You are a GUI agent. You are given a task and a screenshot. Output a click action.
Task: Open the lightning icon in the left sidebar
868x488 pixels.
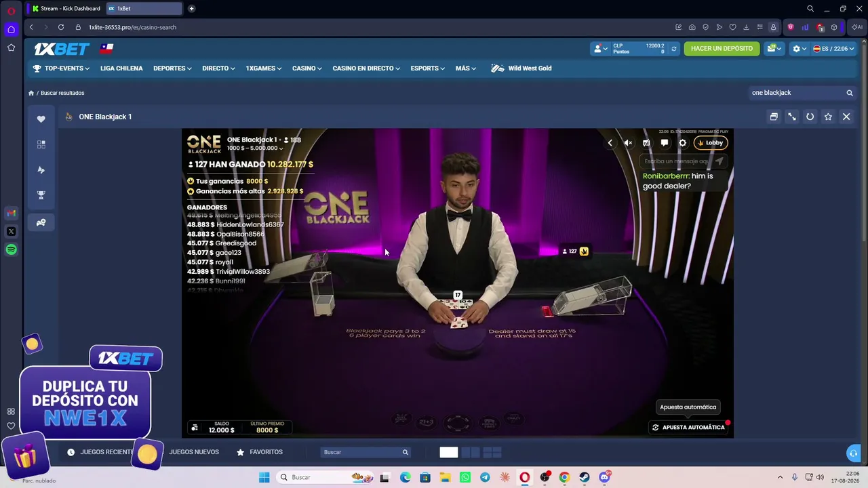[41, 170]
